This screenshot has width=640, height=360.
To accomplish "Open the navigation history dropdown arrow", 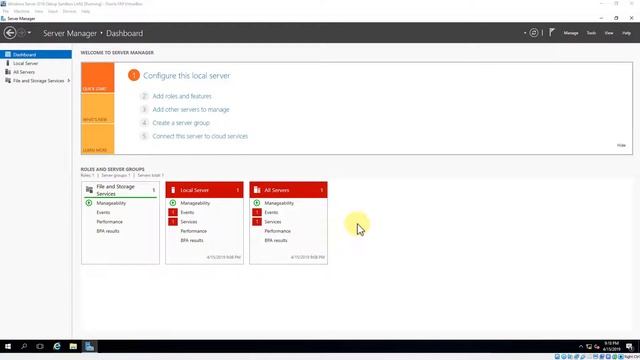I will pos(29,33).
